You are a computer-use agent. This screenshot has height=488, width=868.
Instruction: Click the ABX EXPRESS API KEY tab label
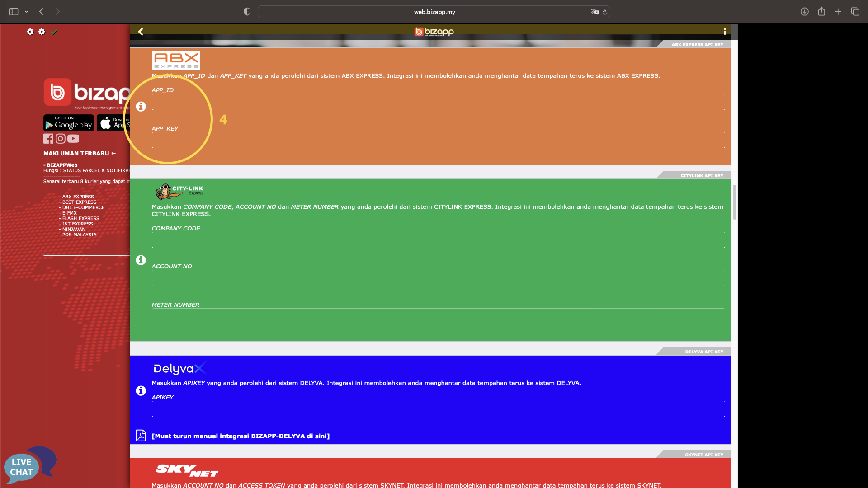[x=697, y=45]
